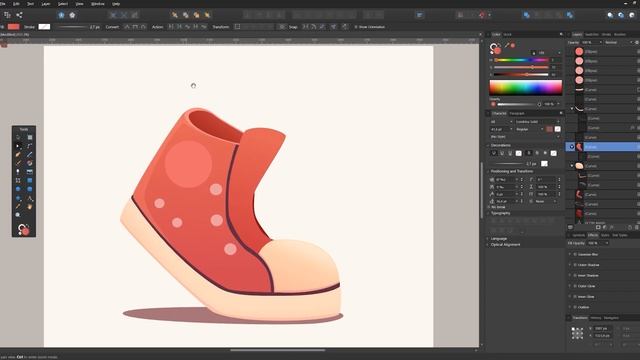Enable the Outer Glow effect checkbox
This screenshot has width=640, height=360.
(575, 286)
